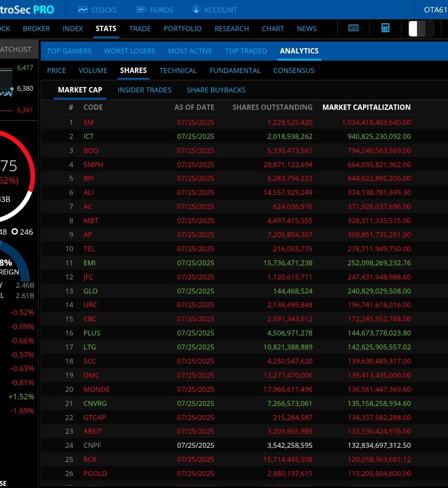Click stock code GLO
Image resolution: width=448 pixels, height=488 pixels.
[x=90, y=291]
